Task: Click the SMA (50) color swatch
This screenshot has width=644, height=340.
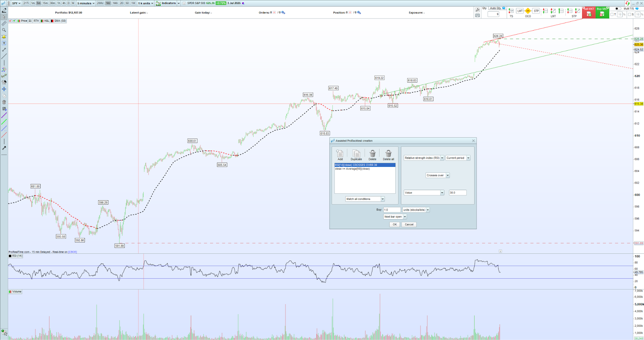Action: [52, 21]
